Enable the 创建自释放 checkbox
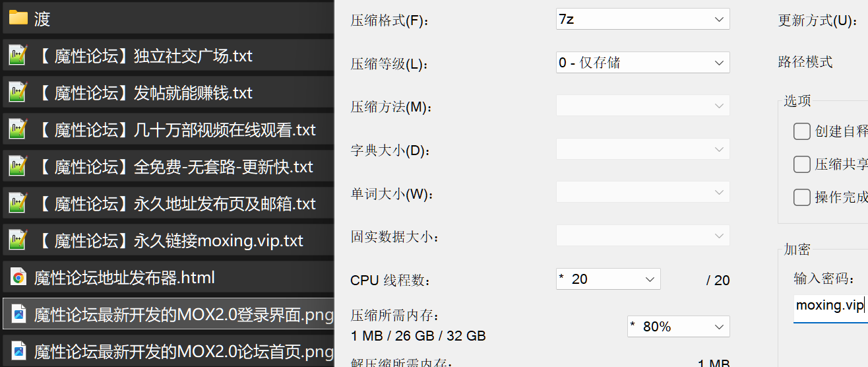Viewport: 868px width, 367px height. (802, 131)
